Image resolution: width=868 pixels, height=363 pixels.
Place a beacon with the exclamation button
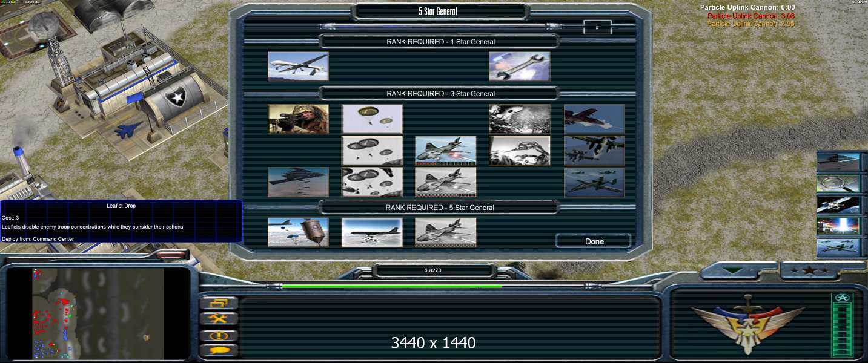(x=218, y=335)
